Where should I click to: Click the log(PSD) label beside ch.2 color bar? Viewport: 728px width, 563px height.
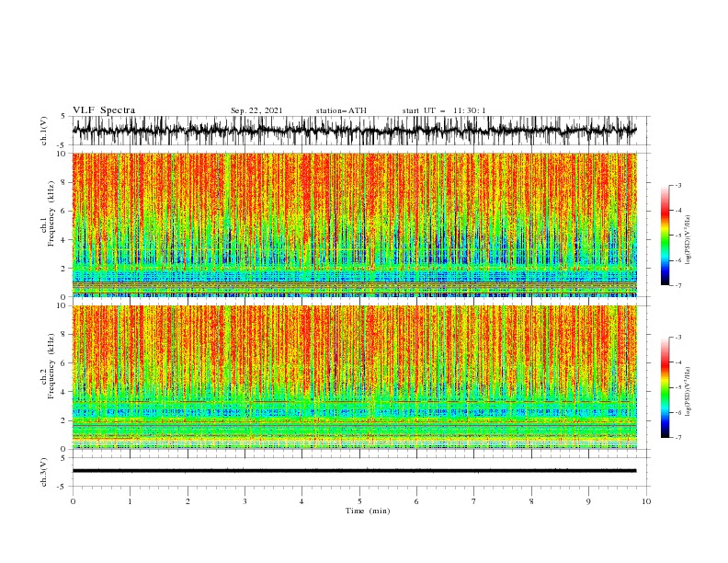688,392
